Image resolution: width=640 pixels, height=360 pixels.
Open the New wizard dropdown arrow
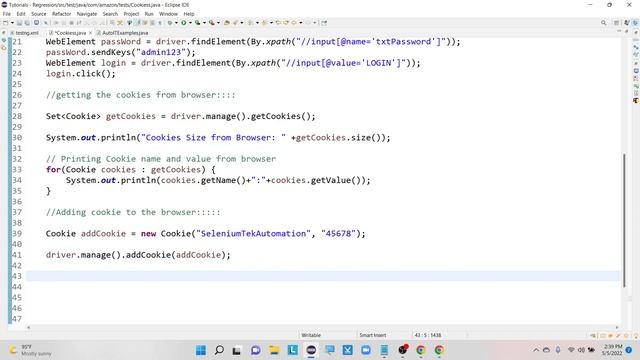(12, 23)
